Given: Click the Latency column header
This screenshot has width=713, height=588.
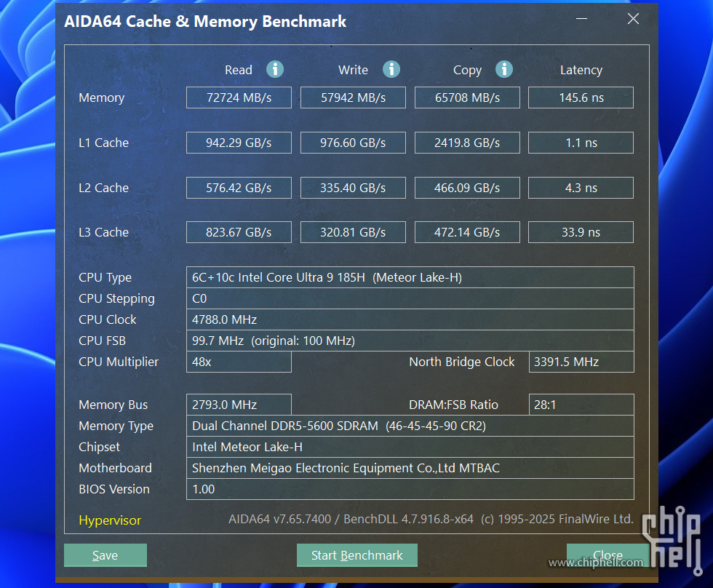Looking at the screenshot, I should click(x=581, y=70).
